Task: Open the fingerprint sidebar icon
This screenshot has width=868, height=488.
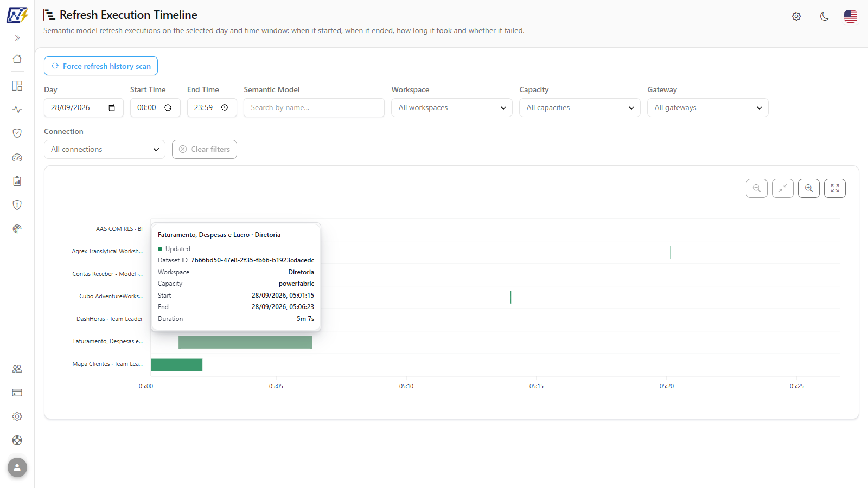Action: pyautogui.click(x=17, y=229)
